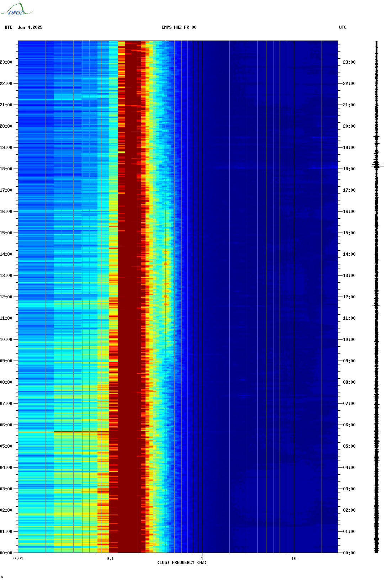Click the 07:00 label on left time axis
This screenshot has height=581, width=392.
(6, 404)
